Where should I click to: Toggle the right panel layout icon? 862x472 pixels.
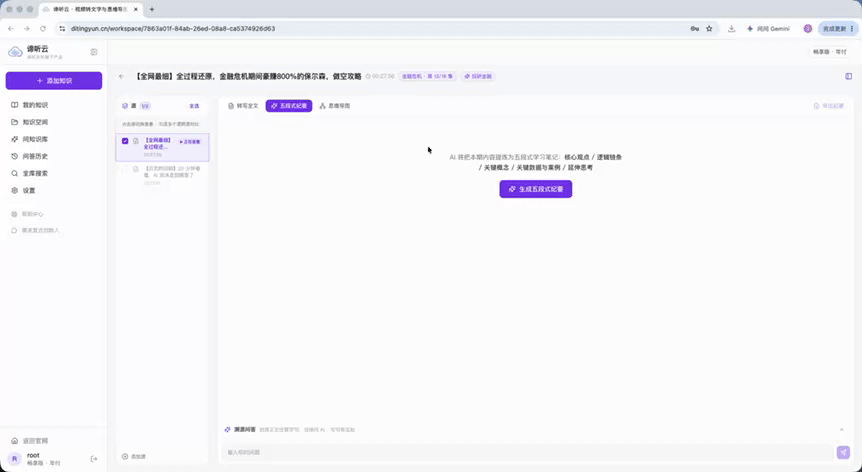pyautogui.click(x=849, y=76)
